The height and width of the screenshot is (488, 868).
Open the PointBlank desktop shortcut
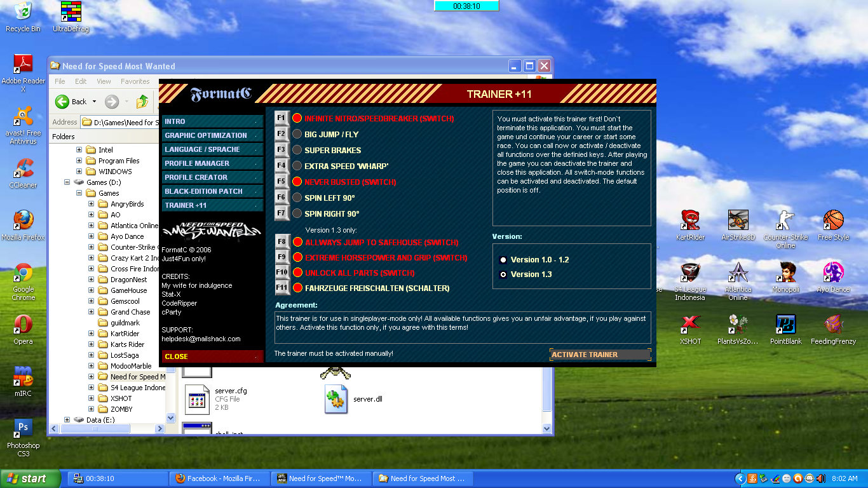[x=785, y=329]
